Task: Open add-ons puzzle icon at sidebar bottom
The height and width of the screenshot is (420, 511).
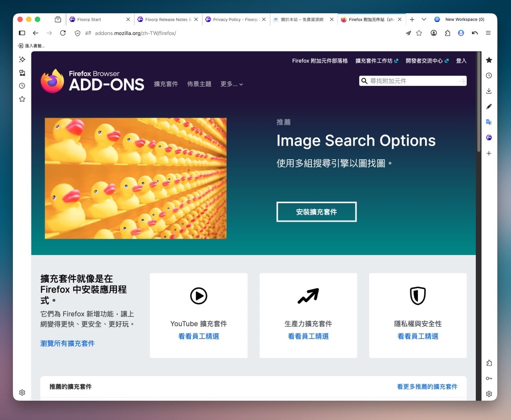Action: pyautogui.click(x=489, y=363)
